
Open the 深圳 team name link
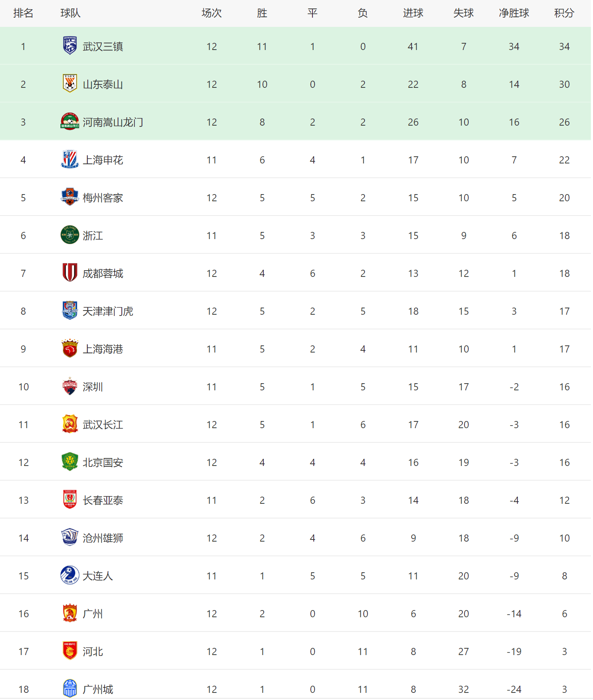click(93, 387)
